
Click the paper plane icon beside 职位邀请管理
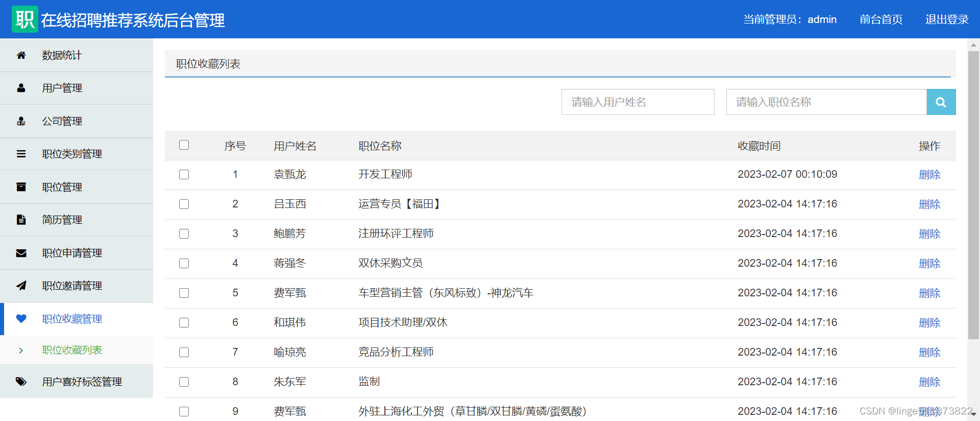[x=21, y=286]
